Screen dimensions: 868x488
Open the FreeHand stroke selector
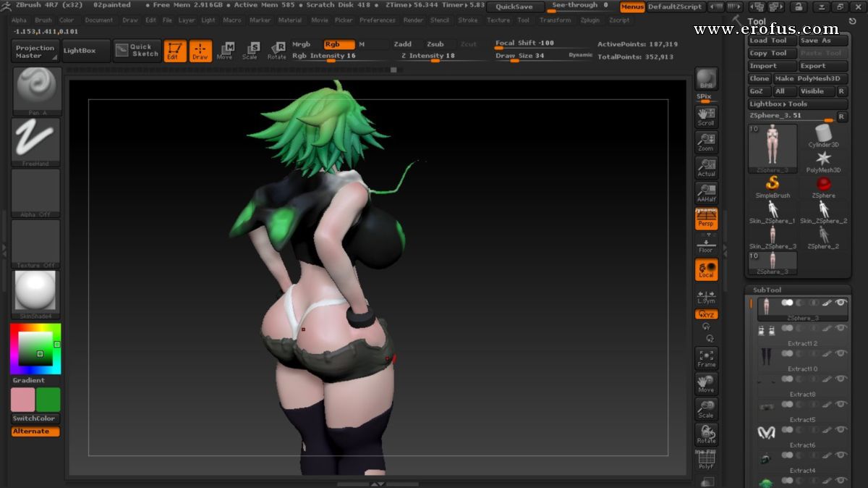click(36, 141)
